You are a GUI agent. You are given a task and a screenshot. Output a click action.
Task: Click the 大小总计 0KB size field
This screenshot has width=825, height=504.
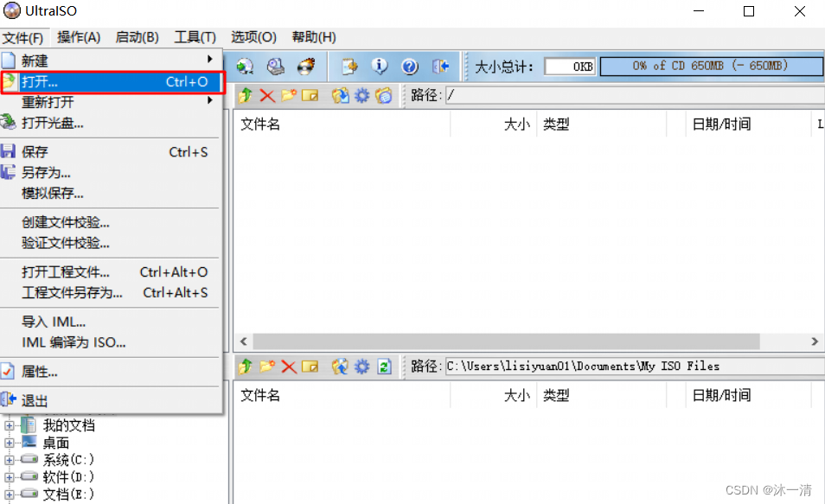[x=570, y=67]
